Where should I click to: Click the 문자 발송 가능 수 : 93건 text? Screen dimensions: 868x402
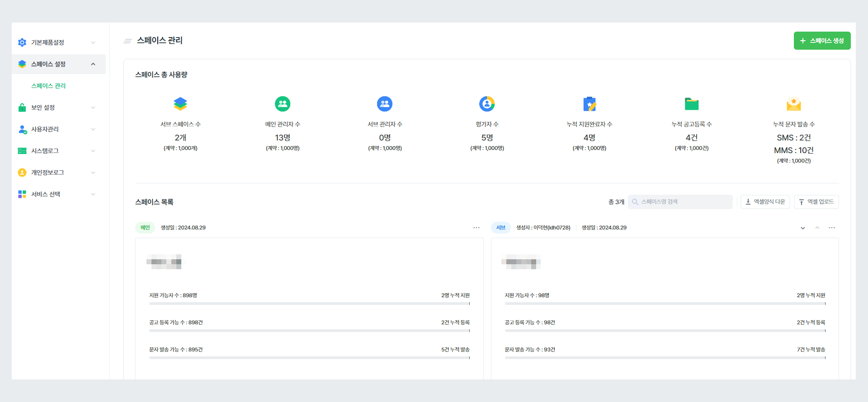coord(530,350)
